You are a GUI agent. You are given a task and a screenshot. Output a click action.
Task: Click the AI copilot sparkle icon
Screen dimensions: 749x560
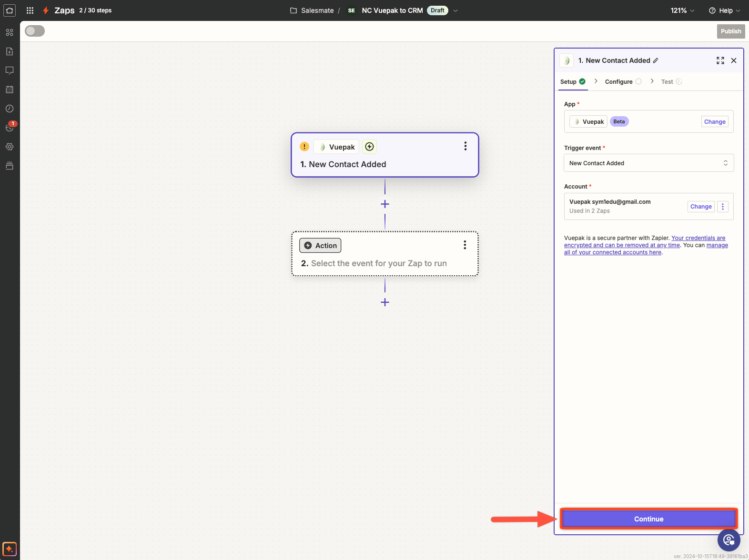pyautogui.click(x=10, y=549)
